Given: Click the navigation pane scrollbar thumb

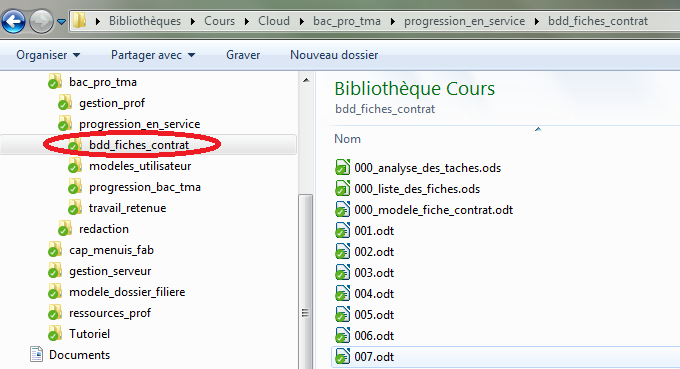Looking at the screenshot, I should [306, 282].
